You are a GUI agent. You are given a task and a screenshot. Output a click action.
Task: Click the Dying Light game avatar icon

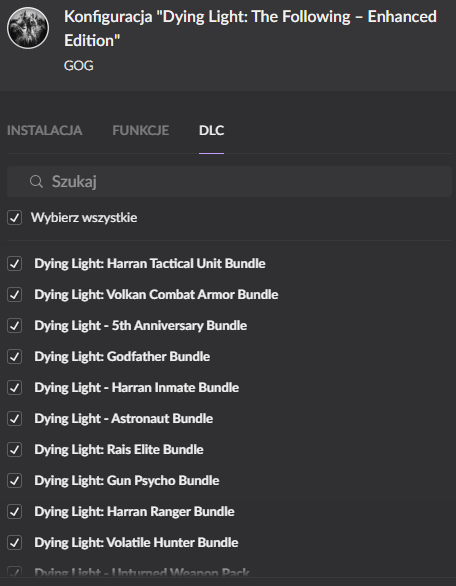(28, 28)
